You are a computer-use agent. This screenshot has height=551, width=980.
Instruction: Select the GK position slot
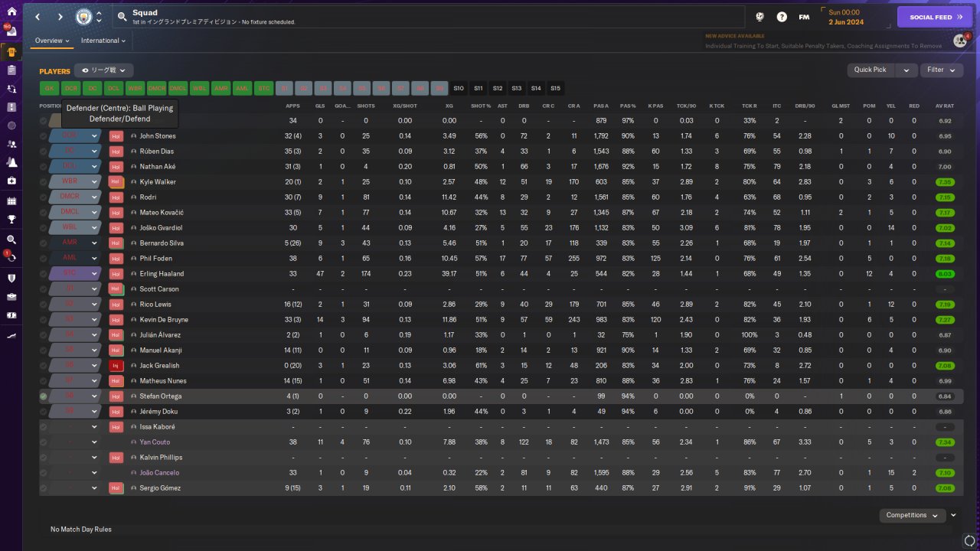[50, 89]
